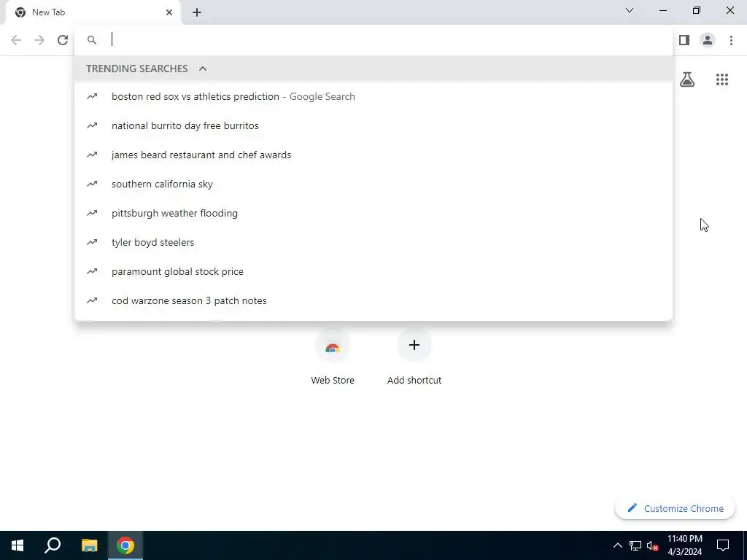Select boston red sox vs athletics prediction
The height and width of the screenshot is (560, 747).
[x=373, y=97]
